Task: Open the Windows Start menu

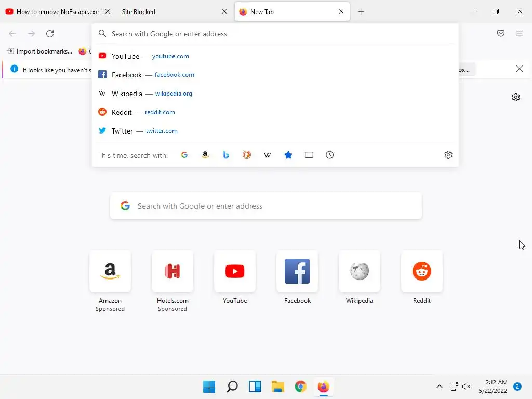Action: point(209,387)
